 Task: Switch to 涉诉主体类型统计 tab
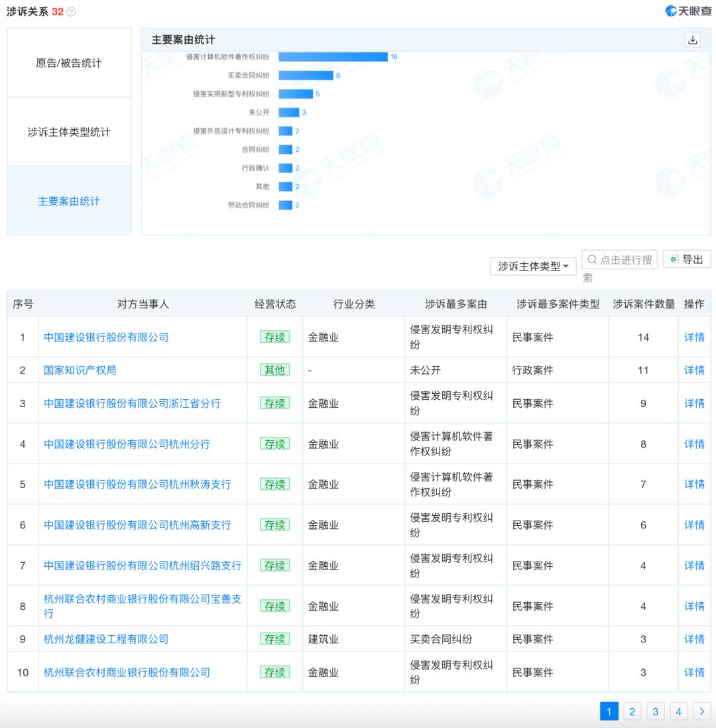pos(69,132)
